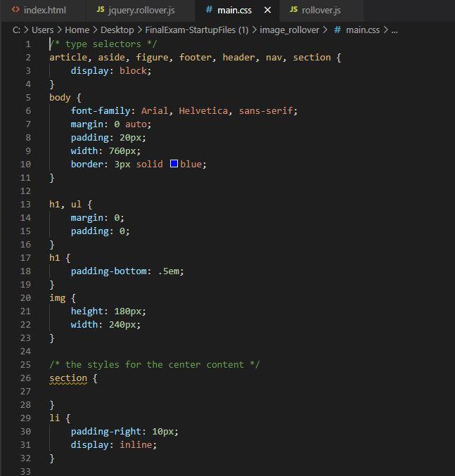Image resolution: width=455 pixels, height=476 pixels.
Task: Click the 'display: inline;' declaration
Action: click(x=113, y=445)
